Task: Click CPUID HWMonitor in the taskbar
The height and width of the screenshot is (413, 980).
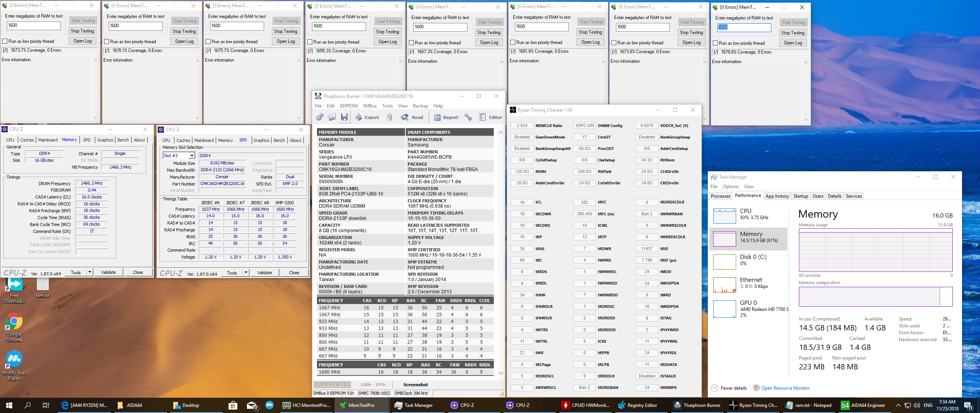Action: (x=586, y=405)
